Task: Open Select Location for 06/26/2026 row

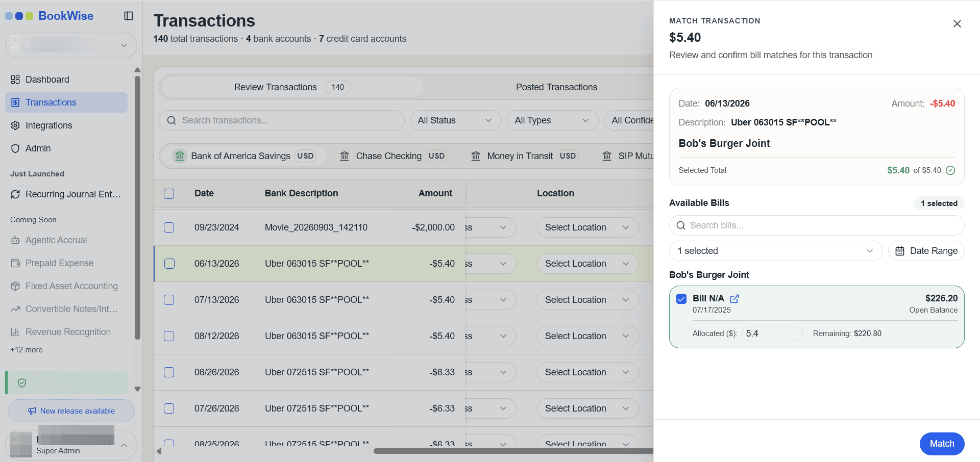Action: tap(587, 372)
